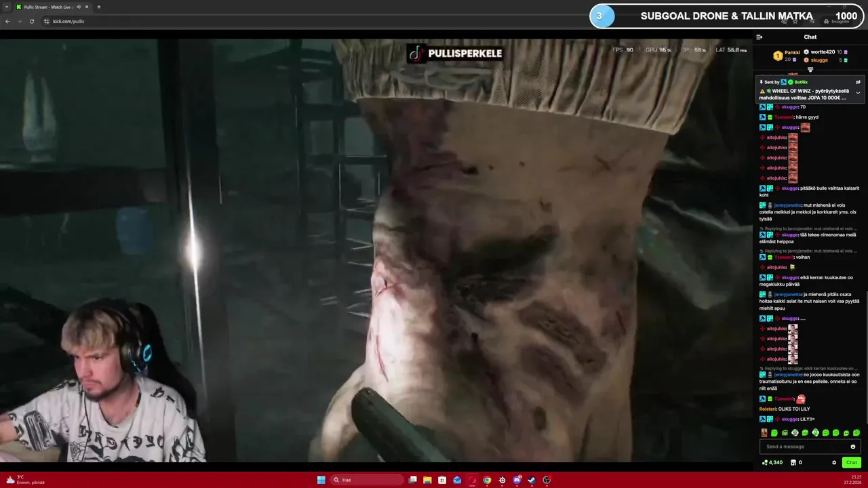The height and width of the screenshot is (488, 868).
Task: Open the channel points 4,340 balance
Action: point(772,462)
